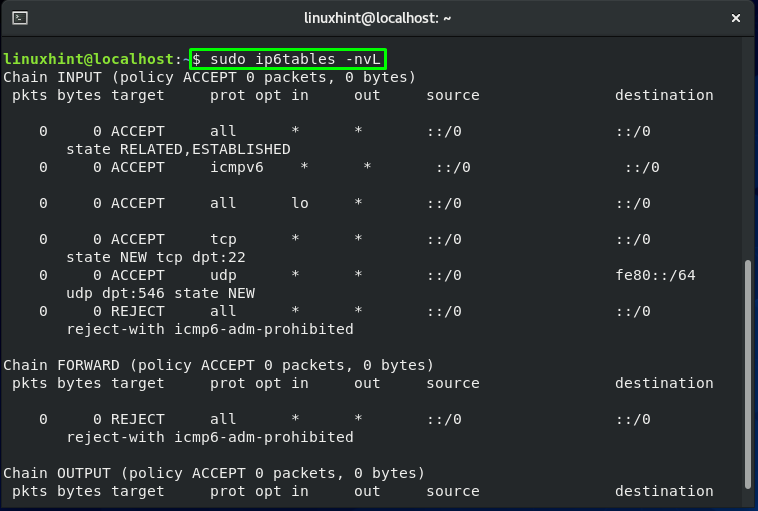Click the highlighted sudo ip6tables -nvL command
Screen dimensions: 758x511
pos(287,59)
